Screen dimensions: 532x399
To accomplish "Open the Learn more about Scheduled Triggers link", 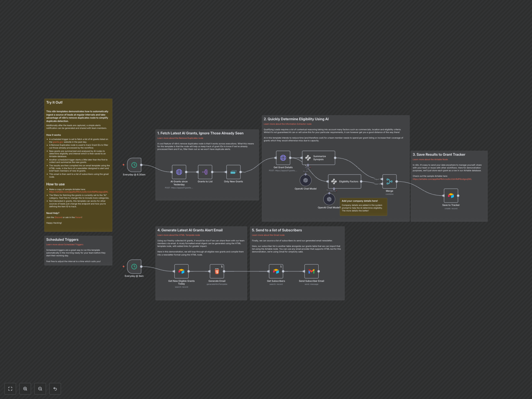I will (x=65, y=245).
